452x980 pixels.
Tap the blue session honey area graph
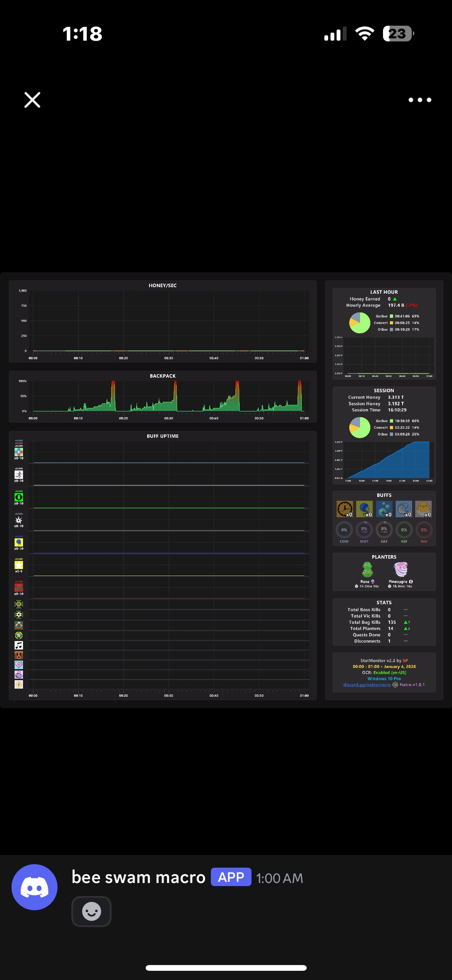click(x=389, y=460)
